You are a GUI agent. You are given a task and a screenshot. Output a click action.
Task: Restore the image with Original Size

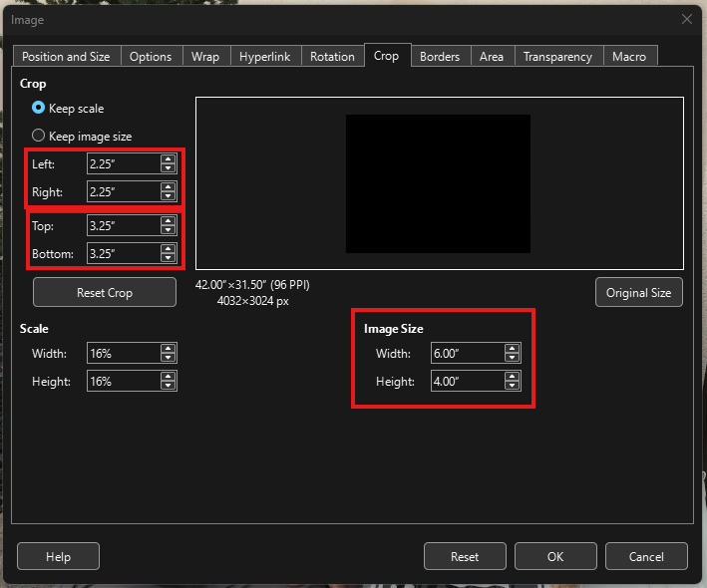click(638, 292)
